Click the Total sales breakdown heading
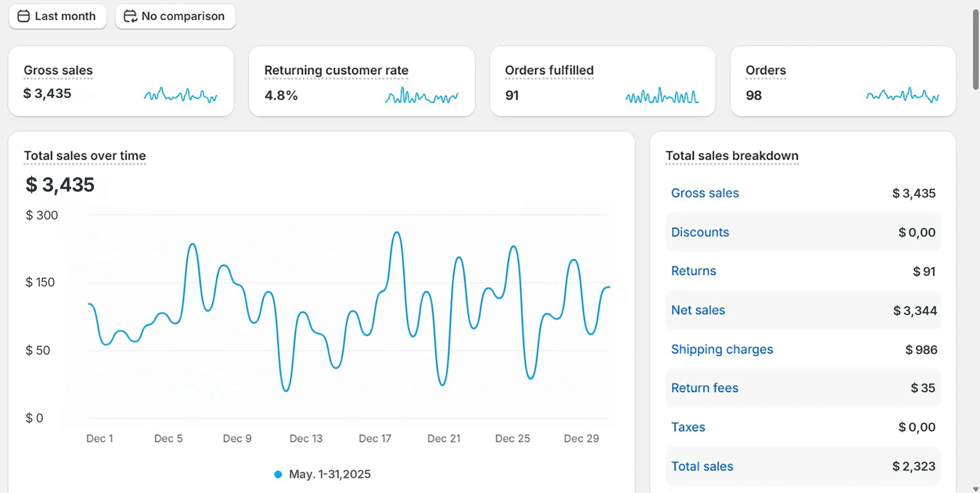 [732, 156]
